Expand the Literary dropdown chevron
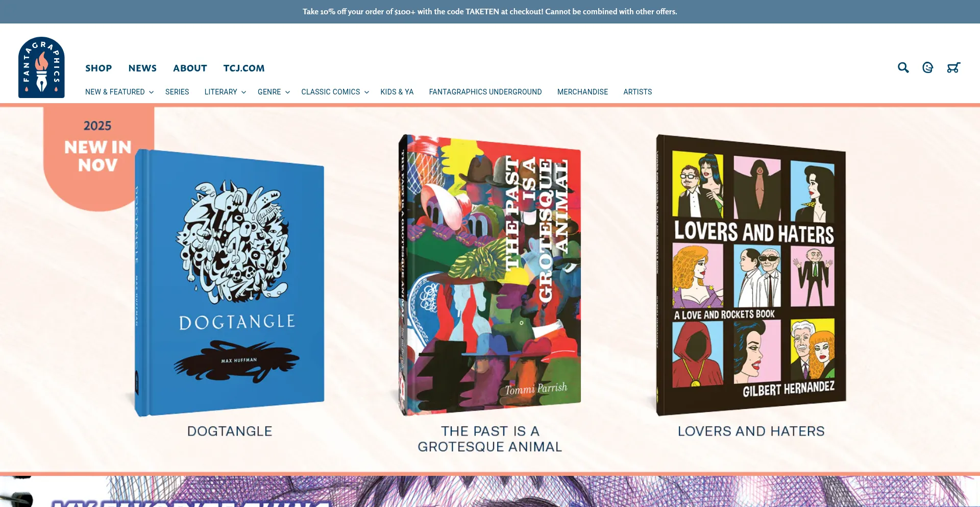 (x=244, y=92)
